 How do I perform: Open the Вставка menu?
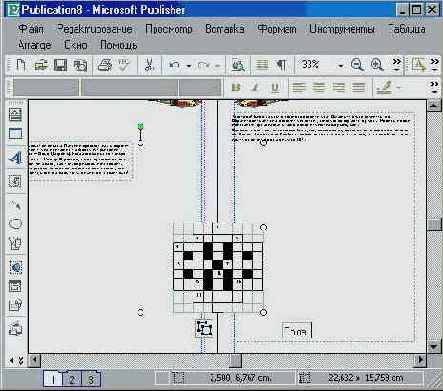pos(224,29)
